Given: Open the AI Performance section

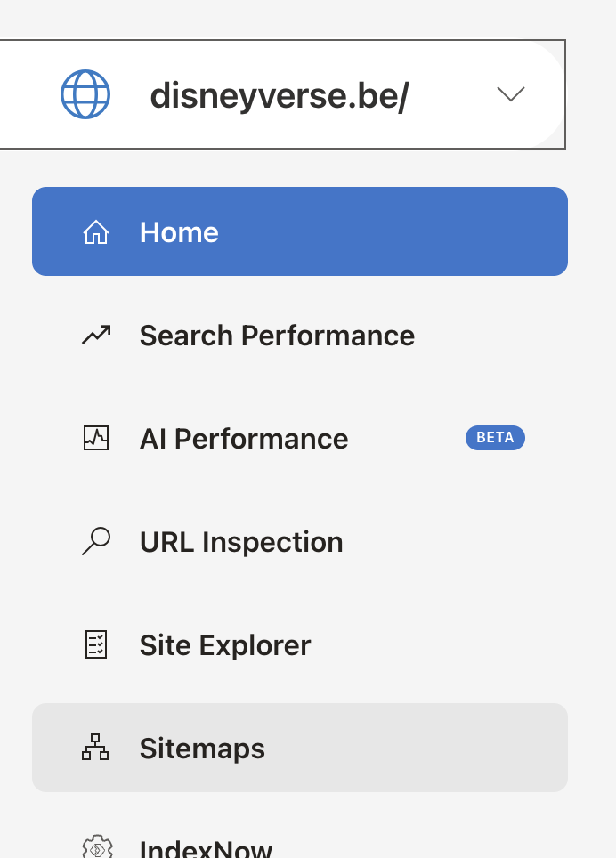Looking at the screenshot, I should pos(244,439).
